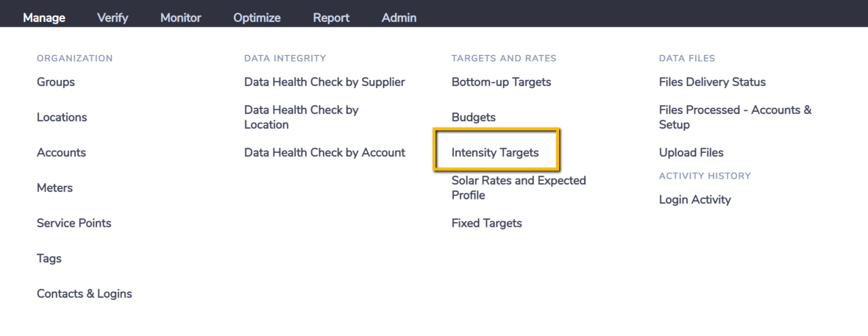Open Service Points
This screenshot has height=336, width=868.
74,223
